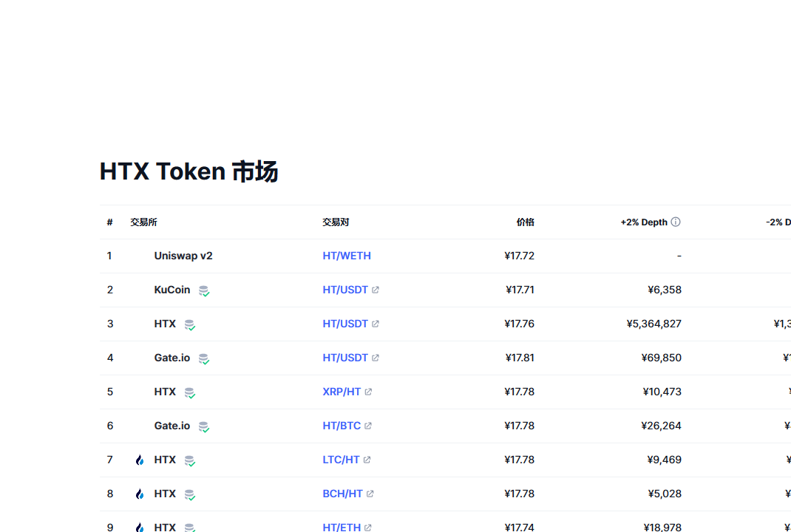
Task: Click the reserves badge in HTX XRP/HT row
Action: (189, 392)
